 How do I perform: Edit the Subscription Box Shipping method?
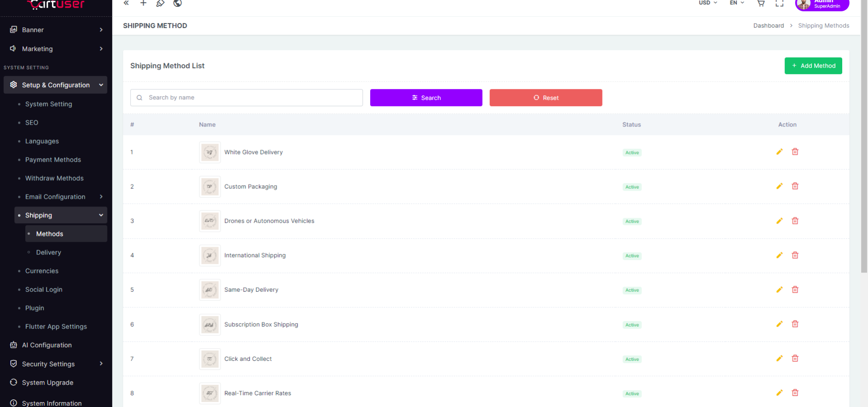pyautogui.click(x=779, y=324)
